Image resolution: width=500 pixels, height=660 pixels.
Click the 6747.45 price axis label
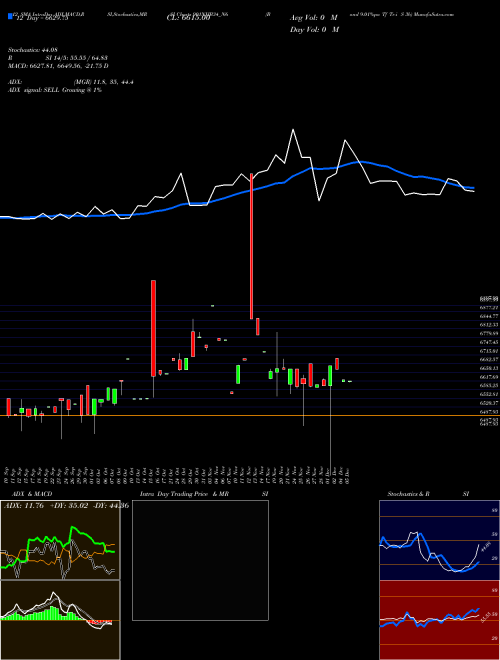click(489, 342)
